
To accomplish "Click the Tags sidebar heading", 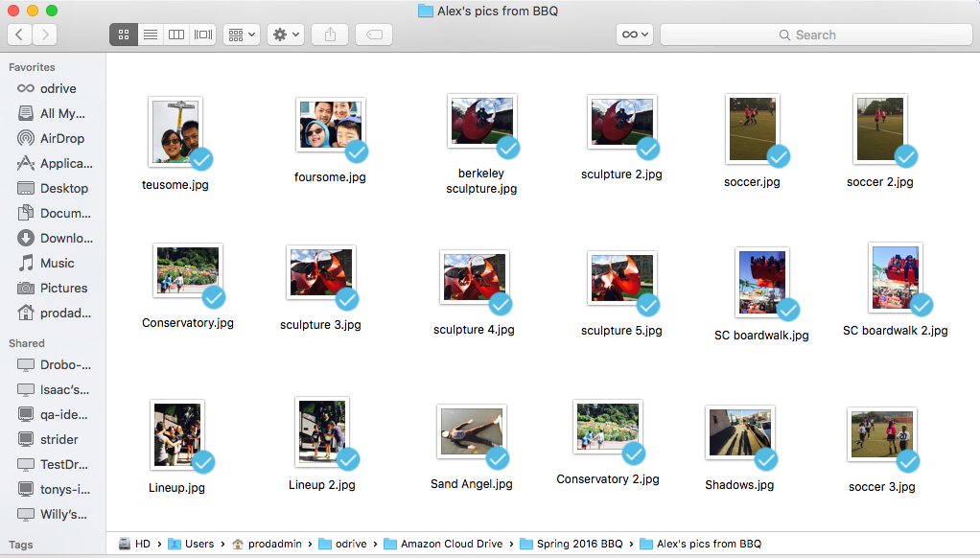I will pos(21,545).
